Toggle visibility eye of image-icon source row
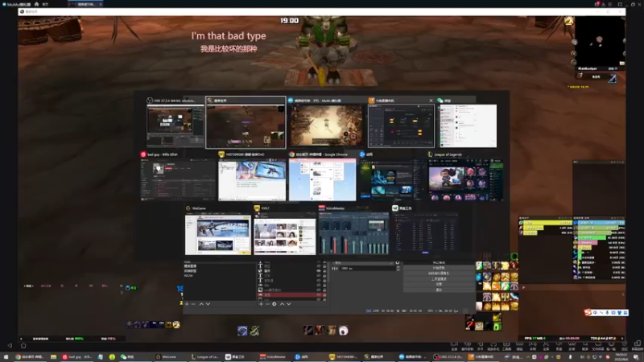Viewport: 644px width, 362px height. tap(319, 290)
